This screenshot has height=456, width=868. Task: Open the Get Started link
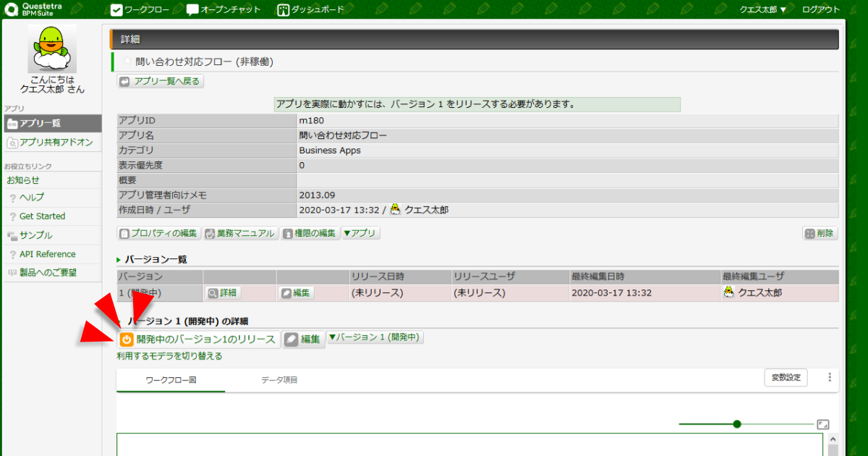(x=42, y=216)
